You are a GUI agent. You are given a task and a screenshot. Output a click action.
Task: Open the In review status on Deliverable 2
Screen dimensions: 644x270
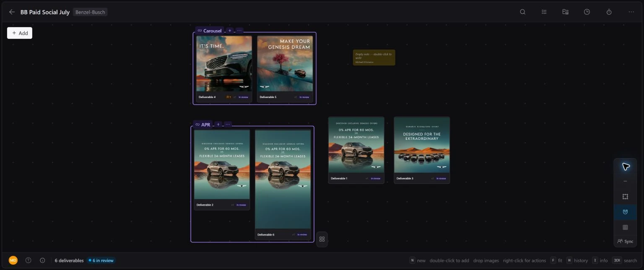[x=241, y=205]
